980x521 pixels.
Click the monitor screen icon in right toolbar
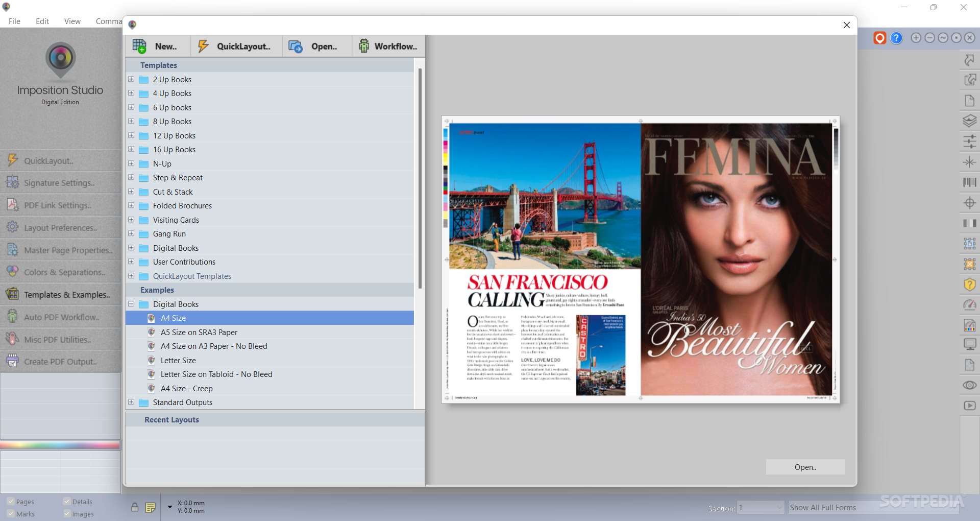(x=969, y=345)
